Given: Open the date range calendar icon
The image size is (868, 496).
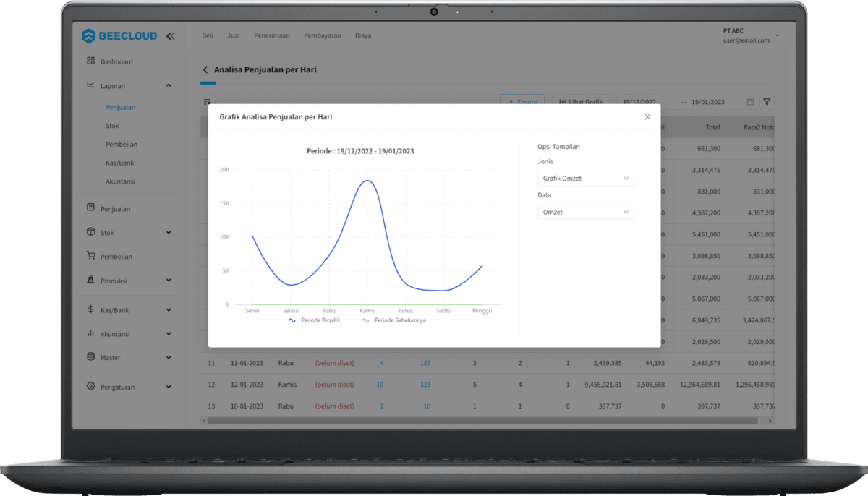Looking at the screenshot, I should point(750,102).
